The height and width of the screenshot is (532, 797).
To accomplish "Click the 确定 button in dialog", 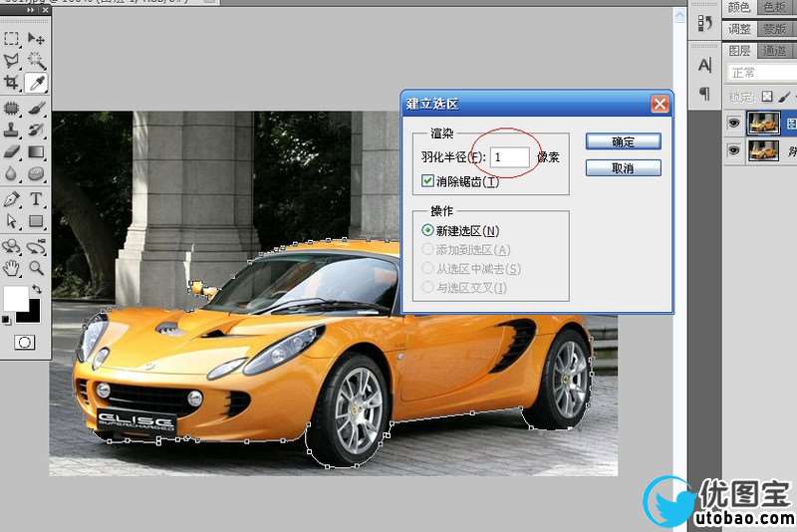I will 624,141.
